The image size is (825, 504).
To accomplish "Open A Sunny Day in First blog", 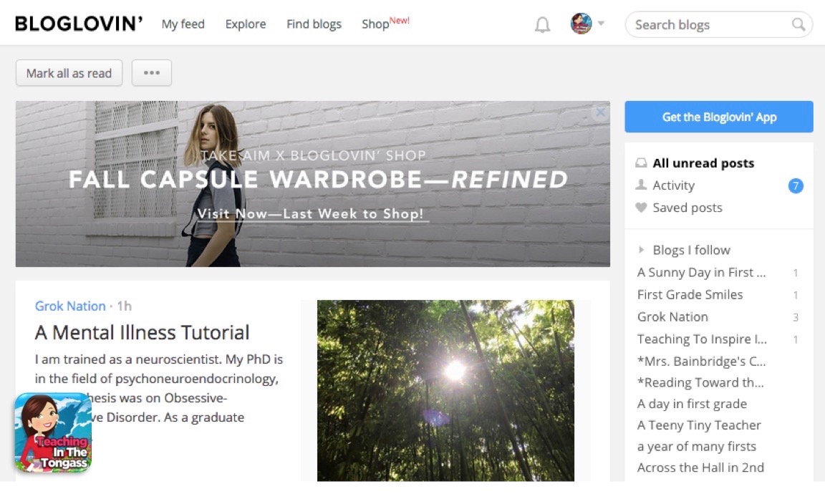I will pyautogui.click(x=701, y=273).
